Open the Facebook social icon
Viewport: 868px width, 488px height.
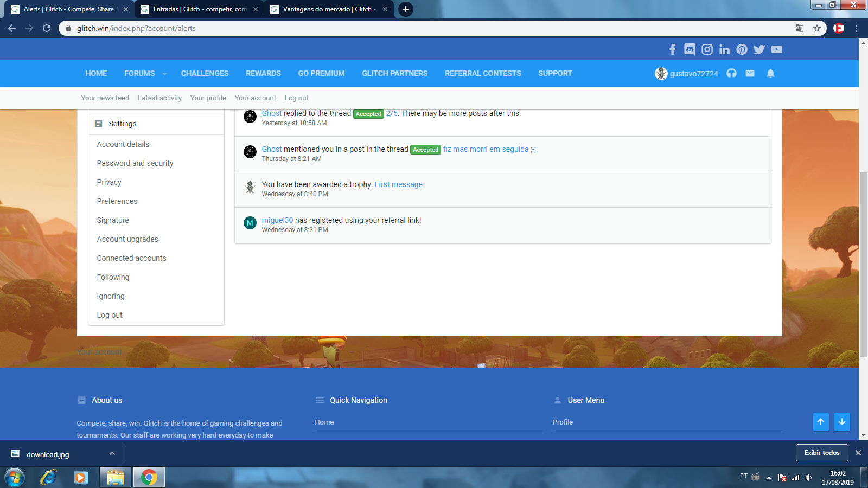point(672,49)
